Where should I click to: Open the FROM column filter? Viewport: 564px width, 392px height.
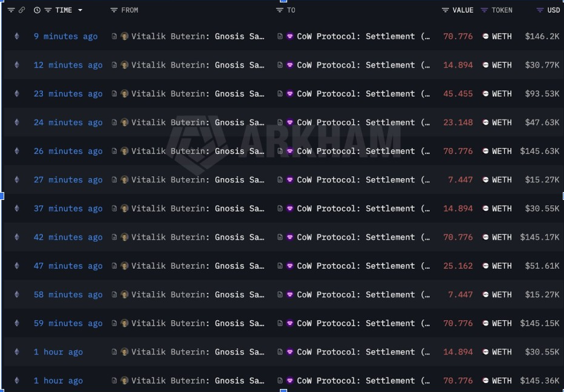coord(114,10)
